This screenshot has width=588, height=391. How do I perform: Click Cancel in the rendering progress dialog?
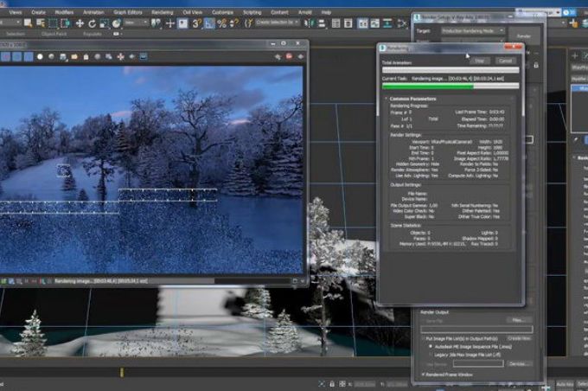[x=505, y=61]
